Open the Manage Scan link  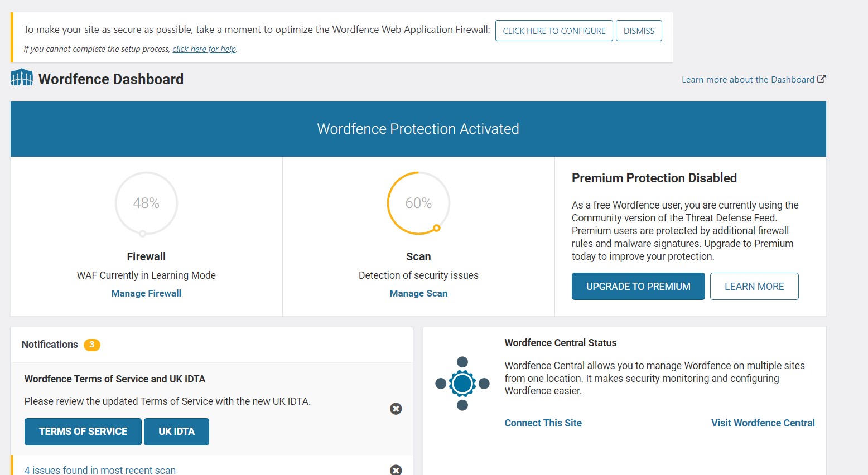pyautogui.click(x=418, y=293)
